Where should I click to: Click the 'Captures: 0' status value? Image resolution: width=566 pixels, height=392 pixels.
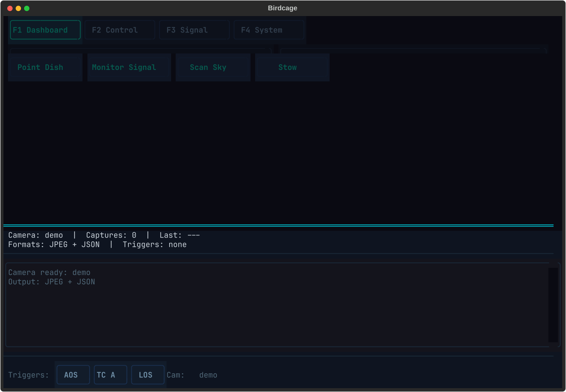(x=111, y=235)
